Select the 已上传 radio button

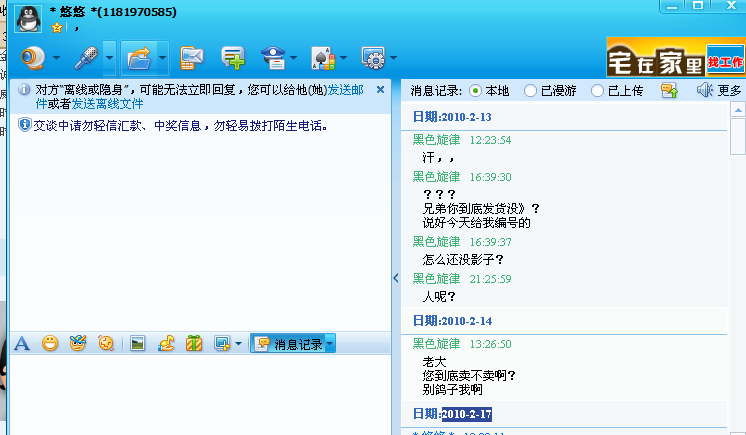[597, 90]
